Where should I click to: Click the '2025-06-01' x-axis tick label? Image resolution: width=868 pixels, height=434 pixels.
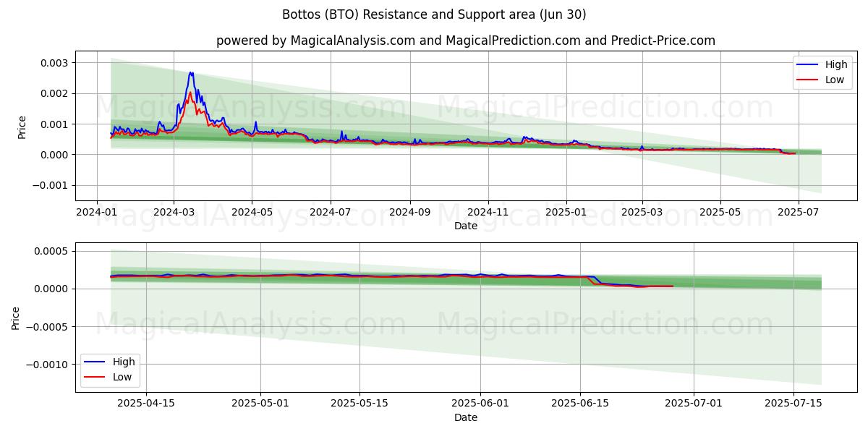(480, 404)
